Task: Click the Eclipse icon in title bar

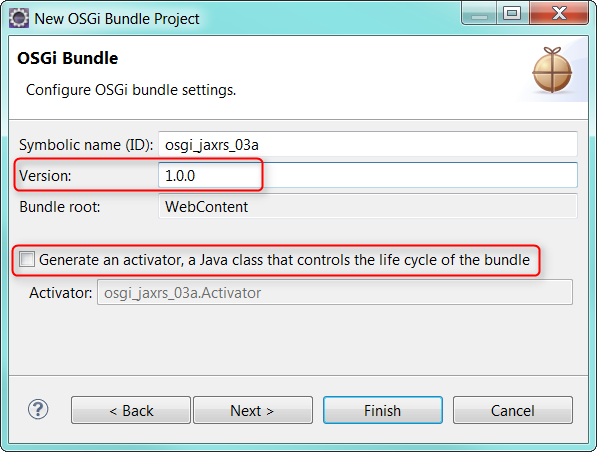Action: (x=19, y=18)
